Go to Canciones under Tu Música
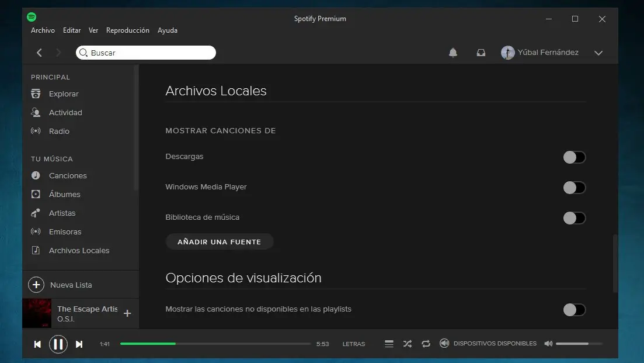Image resolution: width=644 pixels, height=363 pixels. coord(67,175)
